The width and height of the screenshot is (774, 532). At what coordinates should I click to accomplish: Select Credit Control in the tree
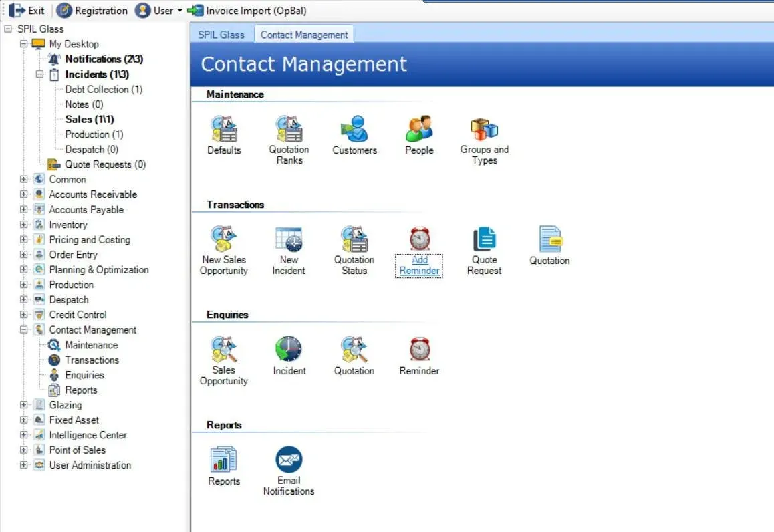pyautogui.click(x=78, y=315)
